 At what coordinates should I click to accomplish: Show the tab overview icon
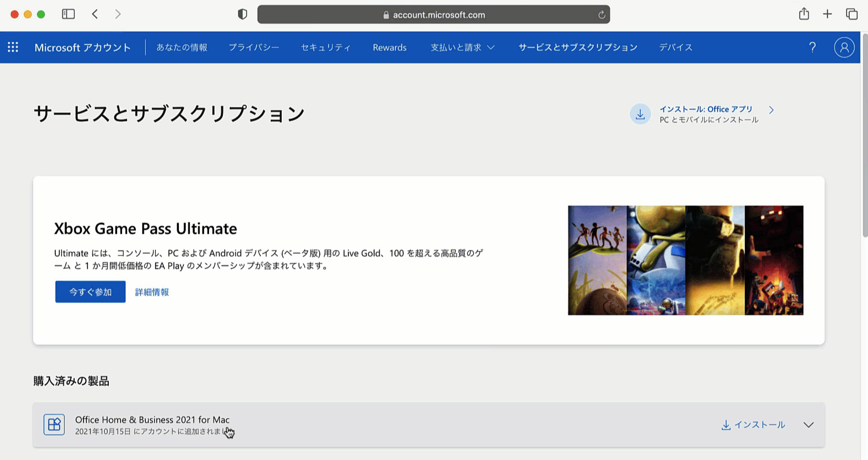coord(852,14)
